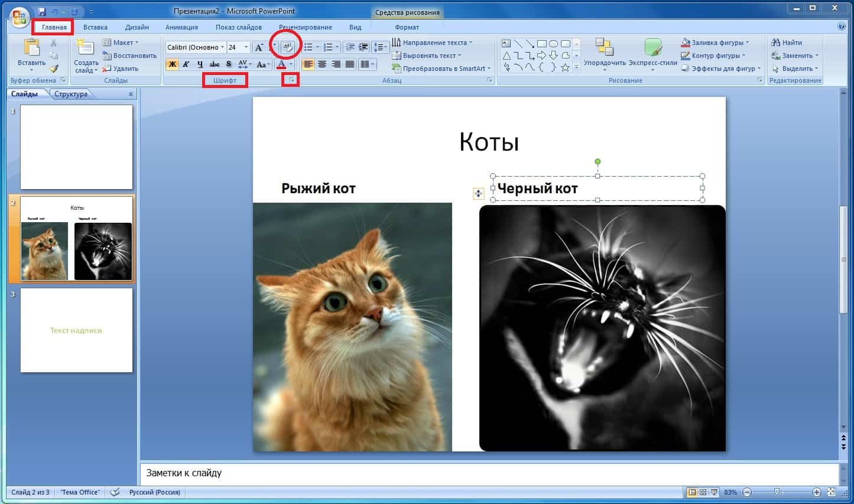Justify the text alignment
This screenshot has height=504, width=854.
click(350, 64)
